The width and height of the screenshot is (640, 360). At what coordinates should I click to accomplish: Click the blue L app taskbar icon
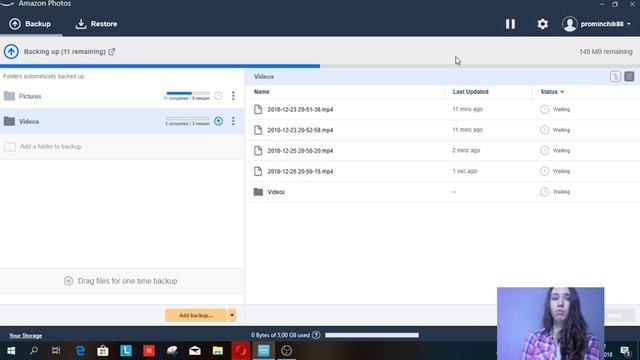pos(126,351)
